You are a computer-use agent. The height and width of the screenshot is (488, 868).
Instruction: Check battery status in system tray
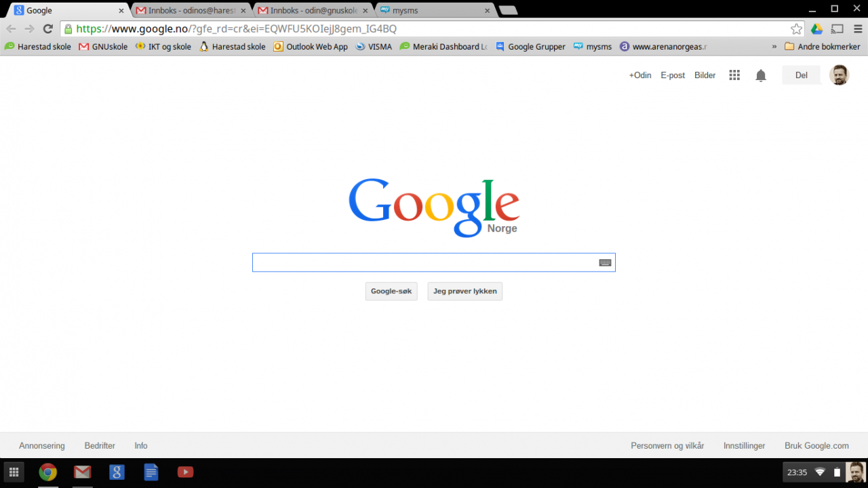tap(837, 472)
